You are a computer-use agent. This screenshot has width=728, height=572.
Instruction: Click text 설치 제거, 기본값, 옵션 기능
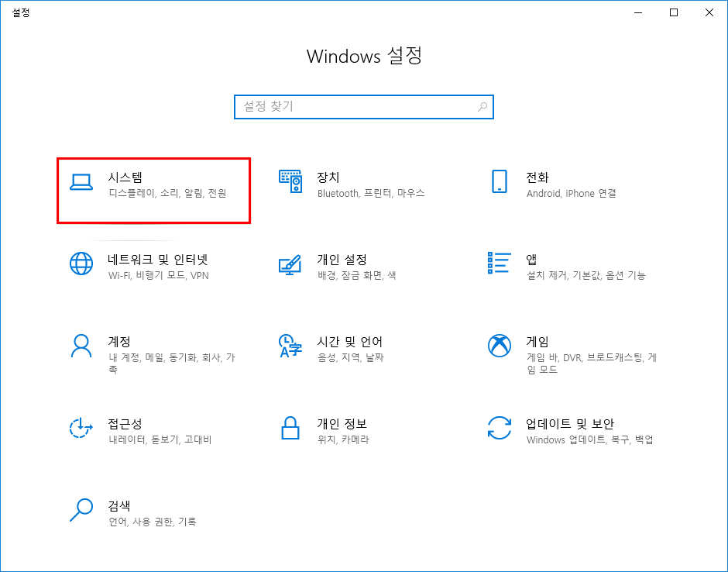pyautogui.click(x=586, y=276)
